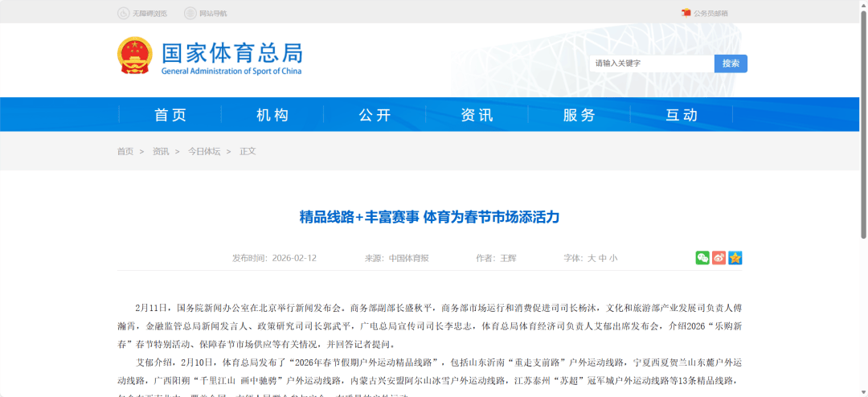Focus the keyword search input field

point(652,63)
